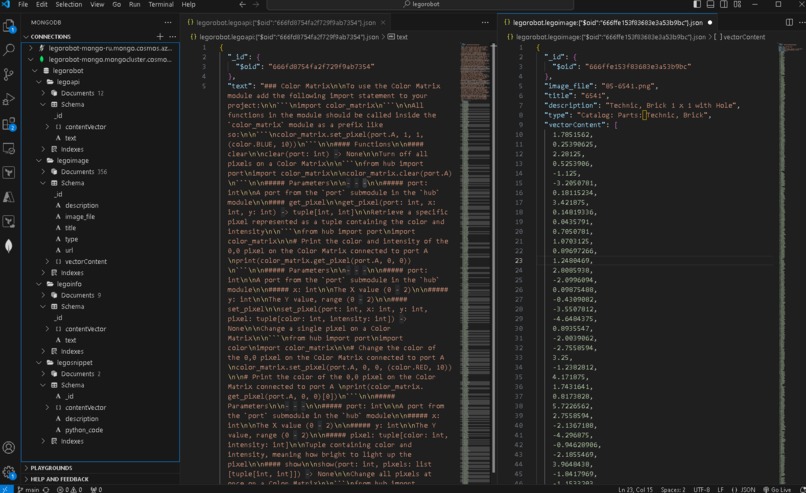
Task: Click the Spaces: 2 indentation indicator
Action: coord(673,489)
